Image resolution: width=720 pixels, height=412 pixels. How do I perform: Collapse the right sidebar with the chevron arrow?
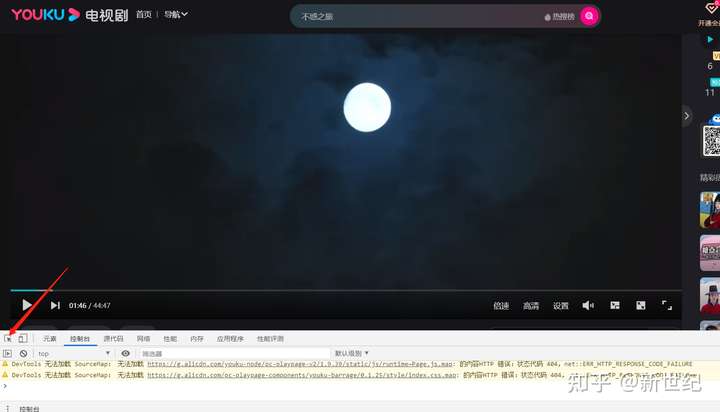coord(686,116)
